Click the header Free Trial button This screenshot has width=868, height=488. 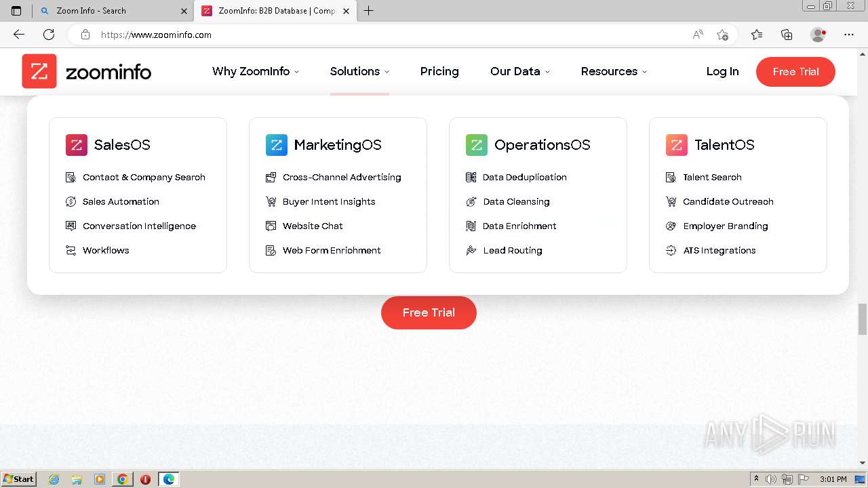click(x=795, y=71)
